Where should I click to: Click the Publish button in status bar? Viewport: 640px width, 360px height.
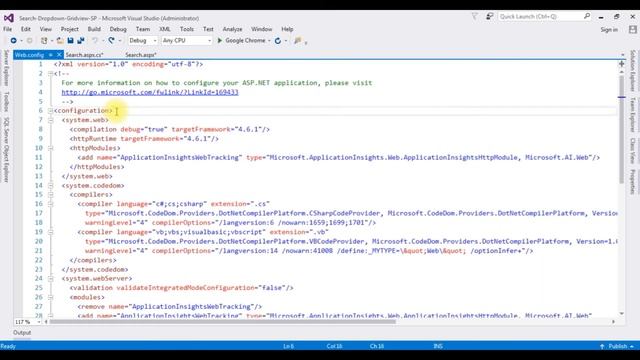618,346
